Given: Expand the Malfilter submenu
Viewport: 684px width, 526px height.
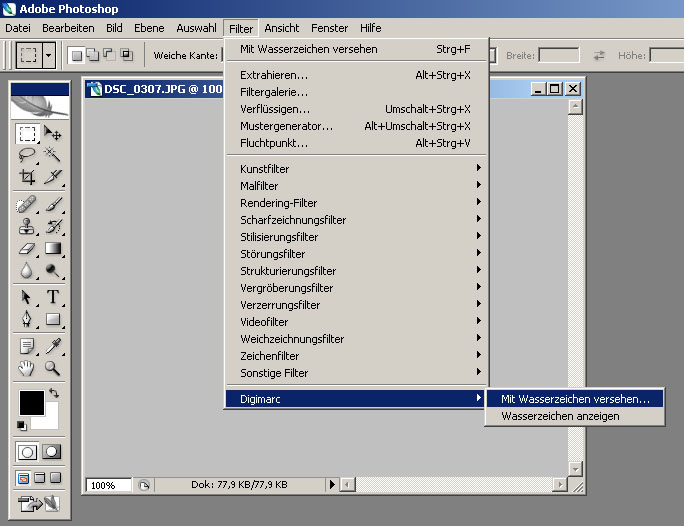Looking at the screenshot, I should coord(356,185).
